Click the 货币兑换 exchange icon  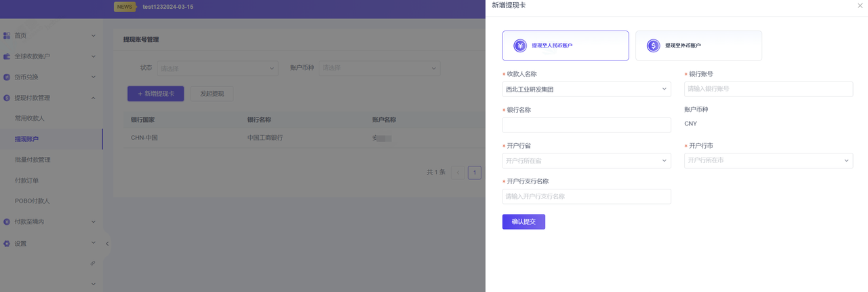coord(7,77)
